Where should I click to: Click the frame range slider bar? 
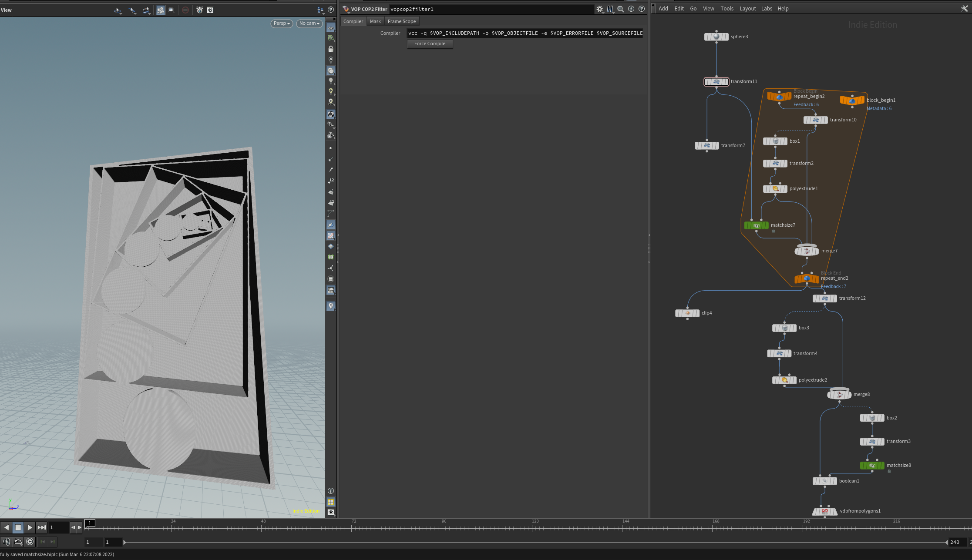point(536,542)
